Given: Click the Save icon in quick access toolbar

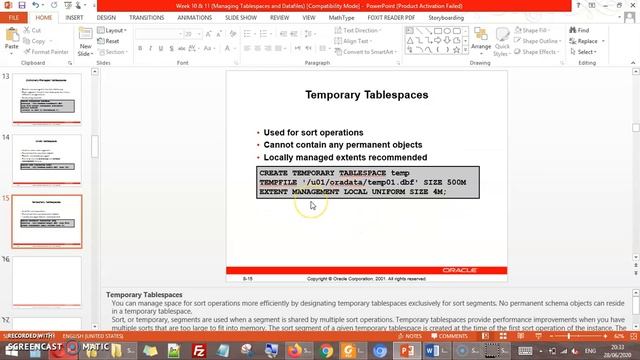Looking at the screenshot, I should tap(22, 5).
